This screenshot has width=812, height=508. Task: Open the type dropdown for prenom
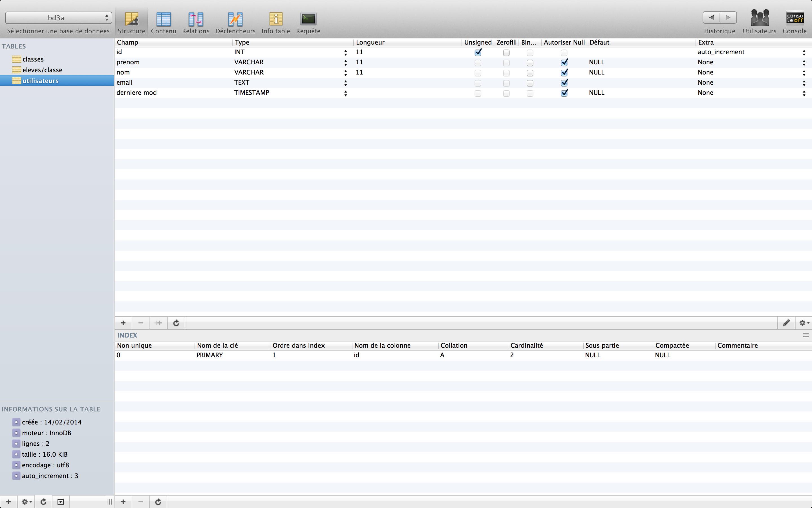coord(345,62)
